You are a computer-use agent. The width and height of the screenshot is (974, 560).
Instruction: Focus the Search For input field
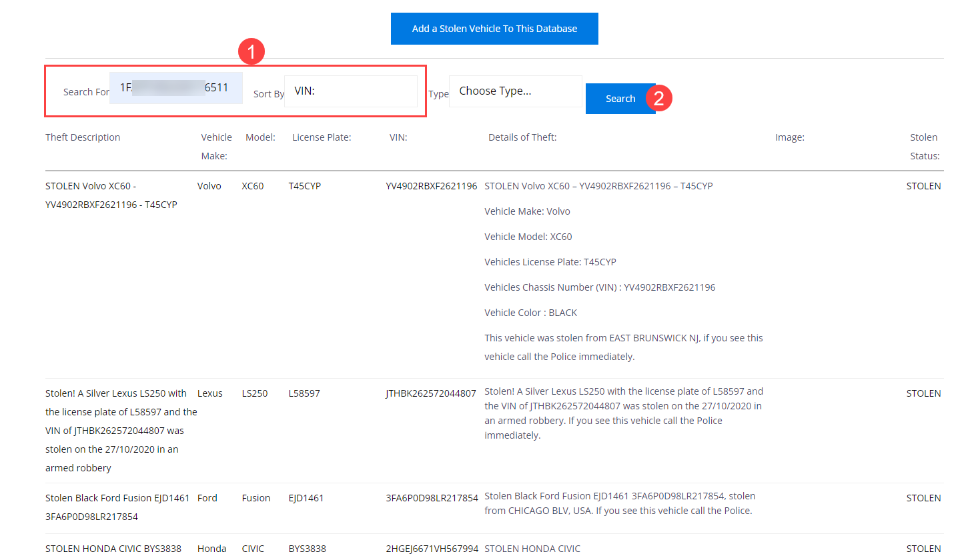(x=176, y=88)
